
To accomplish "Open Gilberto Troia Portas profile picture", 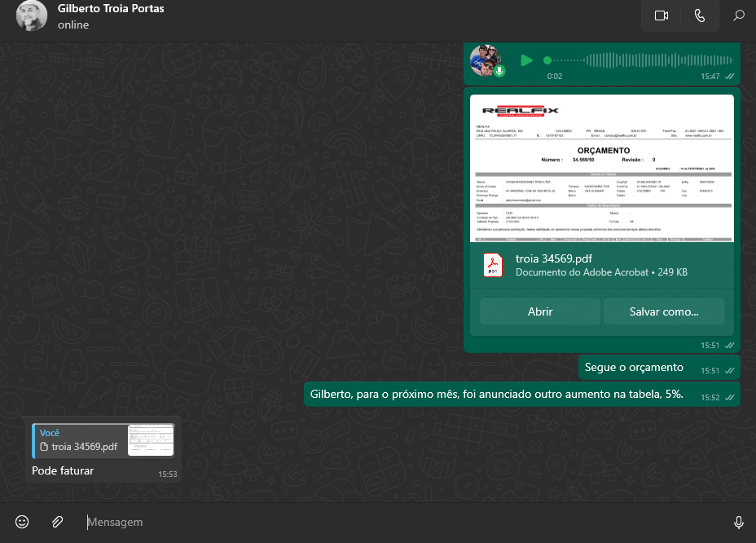I will coord(32,16).
